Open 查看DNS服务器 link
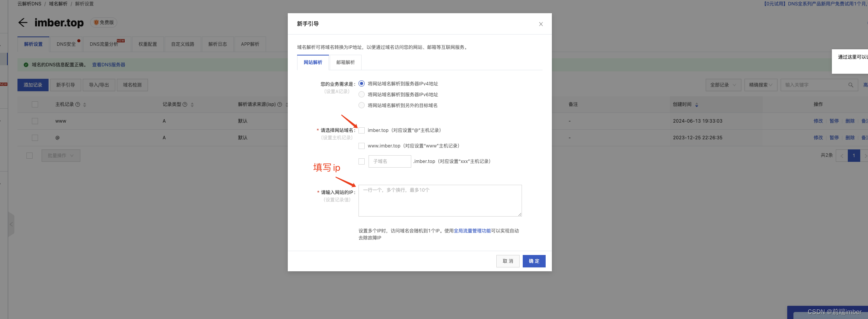Image resolution: width=868 pixels, height=319 pixels. tap(109, 65)
